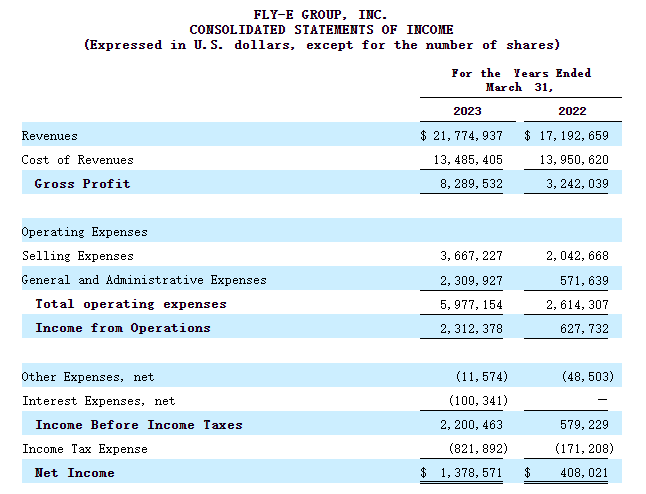
Task: Select pre-tax income value 2,200,463
Action: point(471,425)
